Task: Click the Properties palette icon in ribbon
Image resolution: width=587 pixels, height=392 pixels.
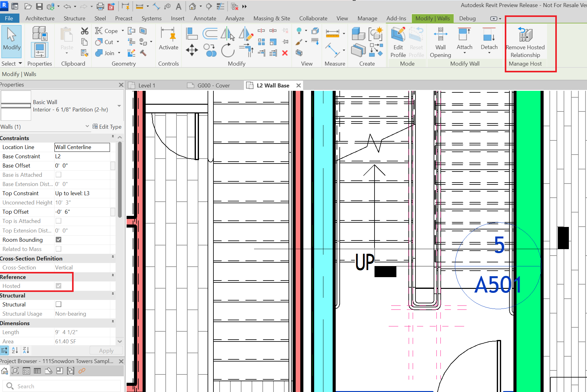Action: coord(40,50)
